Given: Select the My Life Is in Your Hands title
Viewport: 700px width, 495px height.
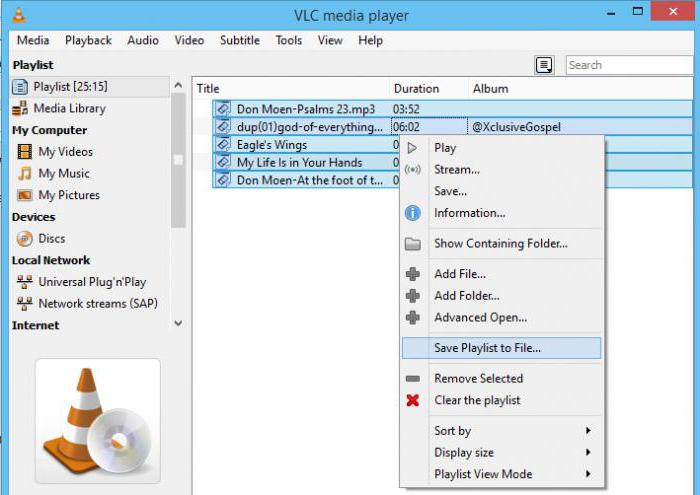Looking at the screenshot, I should coord(299,162).
